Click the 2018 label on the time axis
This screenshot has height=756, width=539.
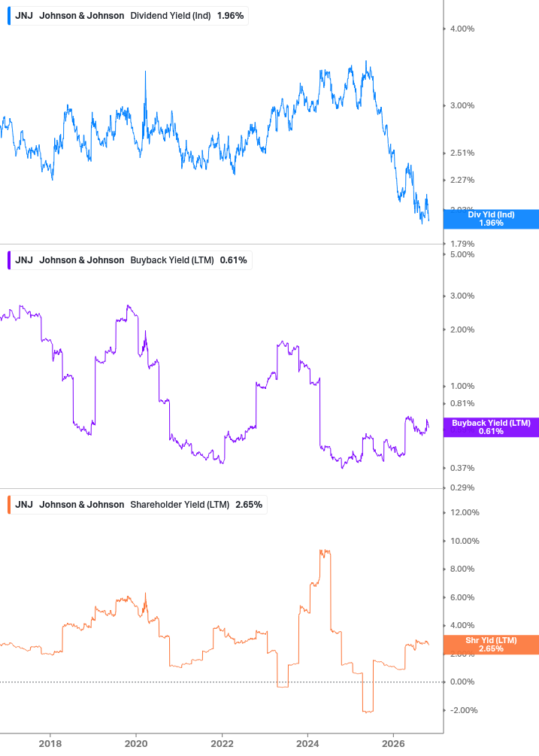pyautogui.click(x=50, y=743)
